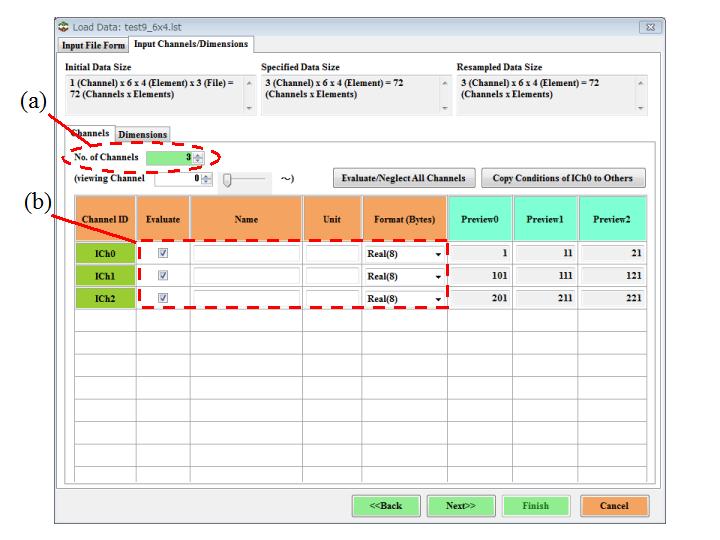Expand the Format dropdown for ICh1
The width and height of the screenshot is (720, 540).
(x=437, y=276)
